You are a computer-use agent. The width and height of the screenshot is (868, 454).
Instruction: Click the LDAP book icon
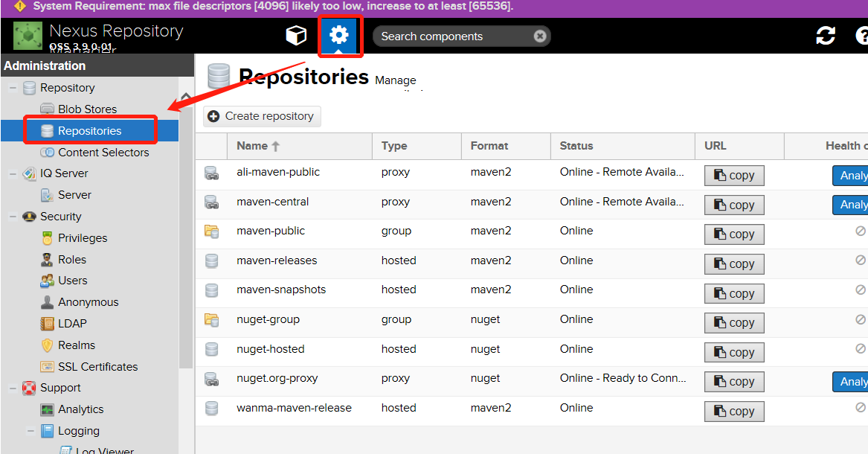coord(47,324)
